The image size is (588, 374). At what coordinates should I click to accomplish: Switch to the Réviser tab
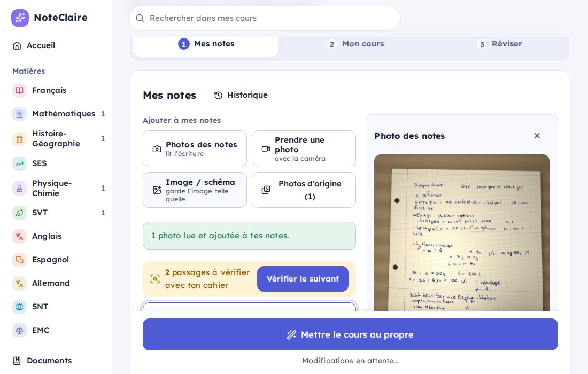pyautogui.click(x=499, y=44)
